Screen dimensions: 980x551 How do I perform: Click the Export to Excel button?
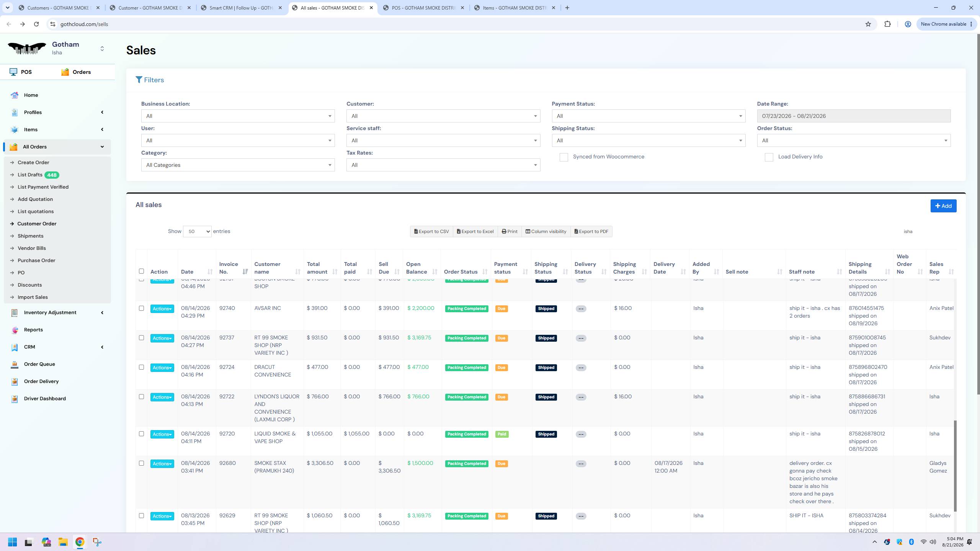point(475,231)
